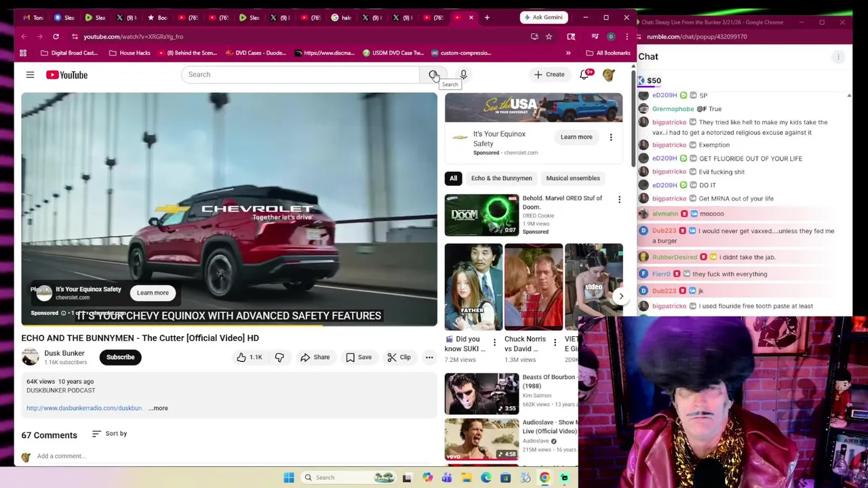
Task: Open the Beasts Of Bourbon video thumbnail
Action: coord(481,393)
